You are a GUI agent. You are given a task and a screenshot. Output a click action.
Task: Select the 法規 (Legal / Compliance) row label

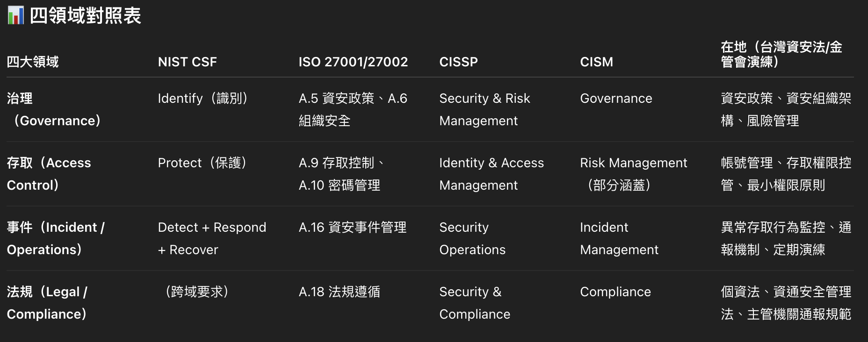click(47, 303)
